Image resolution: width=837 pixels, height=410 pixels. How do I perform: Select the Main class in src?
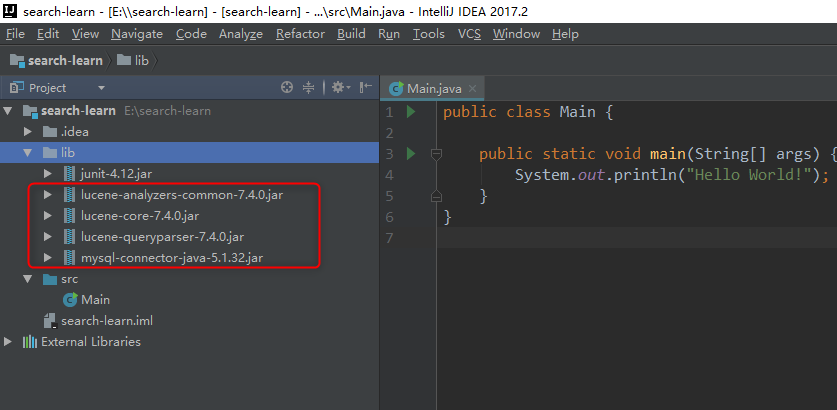(x=96, y=300)
